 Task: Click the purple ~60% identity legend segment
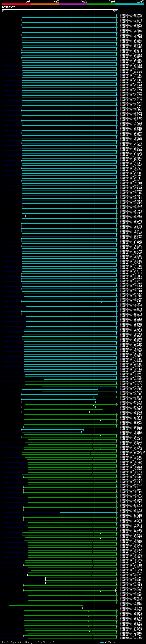pyautogui.click(x=73, y=4)
